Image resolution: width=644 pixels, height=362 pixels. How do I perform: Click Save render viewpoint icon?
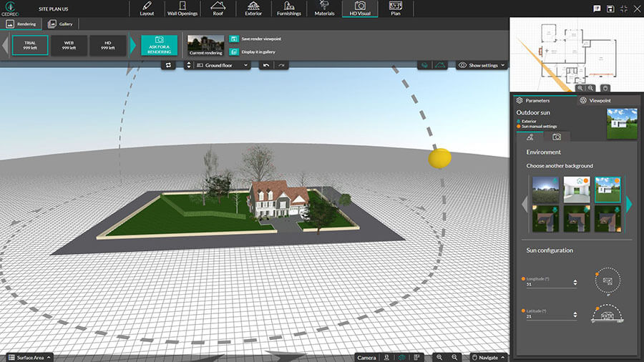[x=233, y=39]
